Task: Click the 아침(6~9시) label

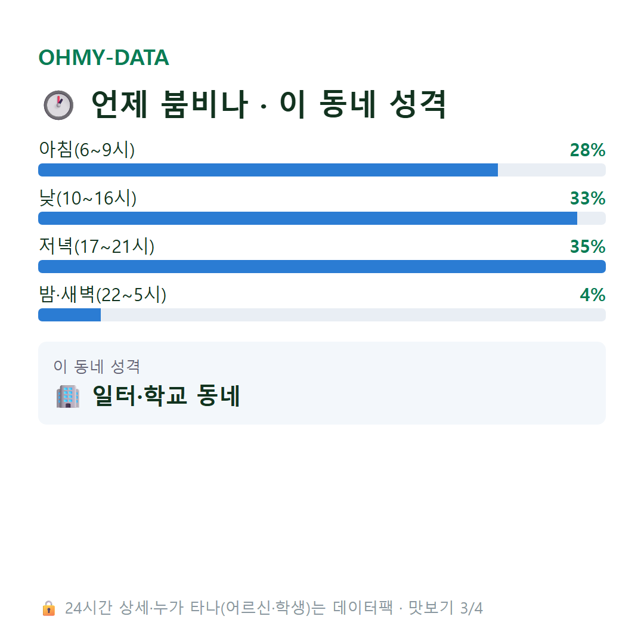Action: [x=86, y=150]
